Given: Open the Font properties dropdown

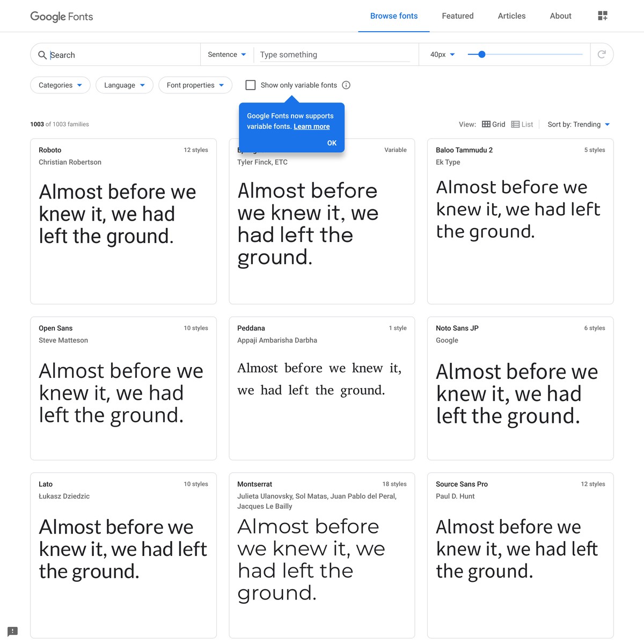Looking at the screenshot, I should [195, 85].
